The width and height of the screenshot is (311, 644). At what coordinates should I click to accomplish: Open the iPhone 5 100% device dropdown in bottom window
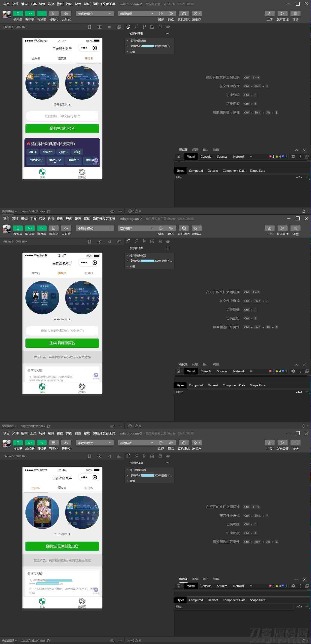point(15,456)
